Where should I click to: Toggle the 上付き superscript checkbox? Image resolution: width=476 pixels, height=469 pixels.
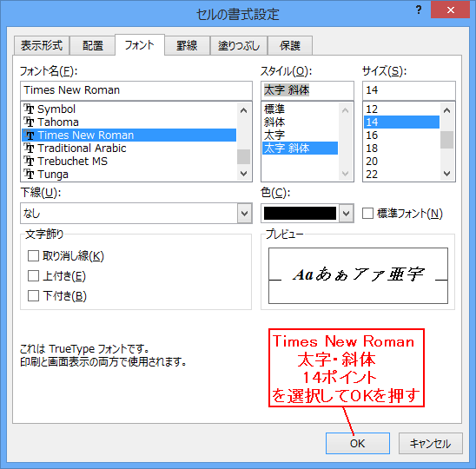coord(33,276)
